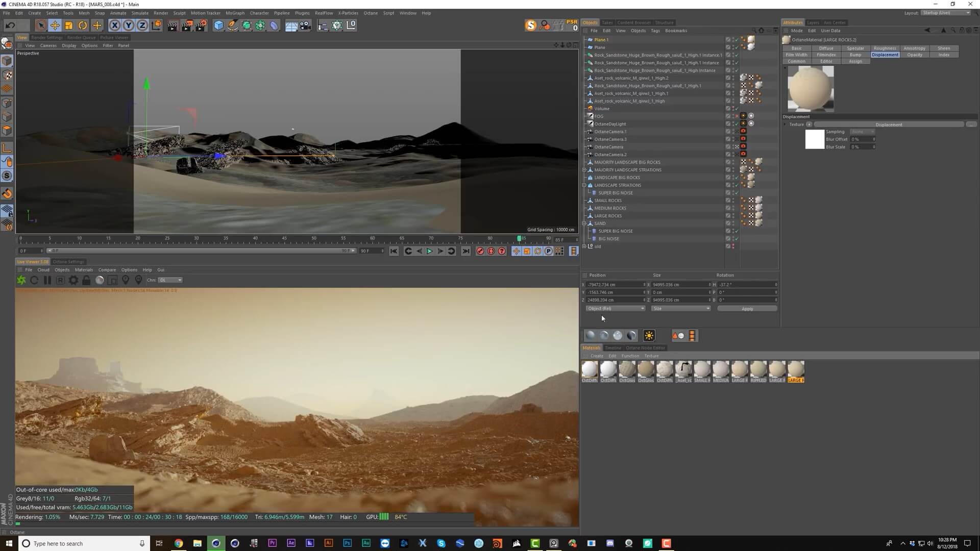This screenshot has width=980, height=551.
Task: Toggle Live Viewer lock resolution icon
Action: (x=86, y=280)
